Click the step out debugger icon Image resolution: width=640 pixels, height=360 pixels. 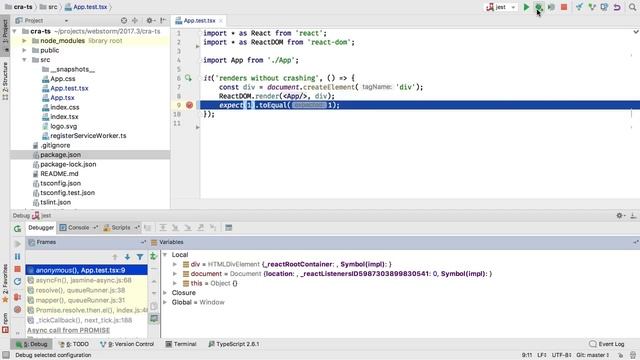coord(200,227)
